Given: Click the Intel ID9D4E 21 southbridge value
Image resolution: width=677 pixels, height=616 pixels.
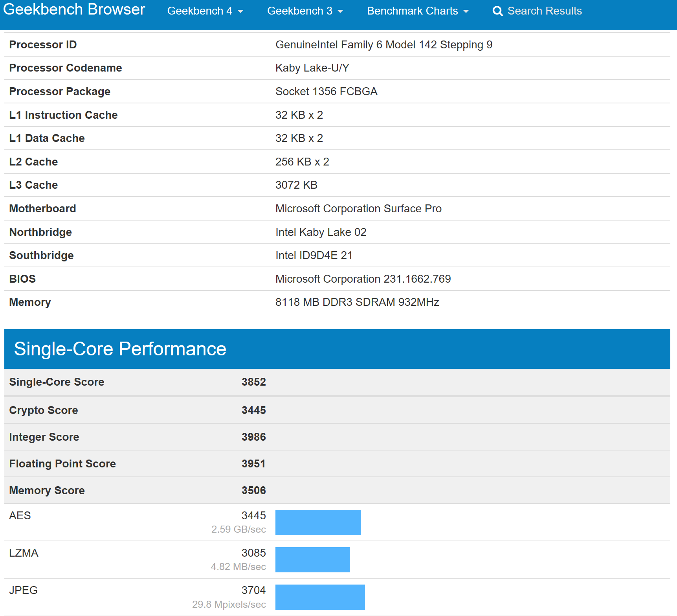Looking at the screenshot, I should (314, 256).
